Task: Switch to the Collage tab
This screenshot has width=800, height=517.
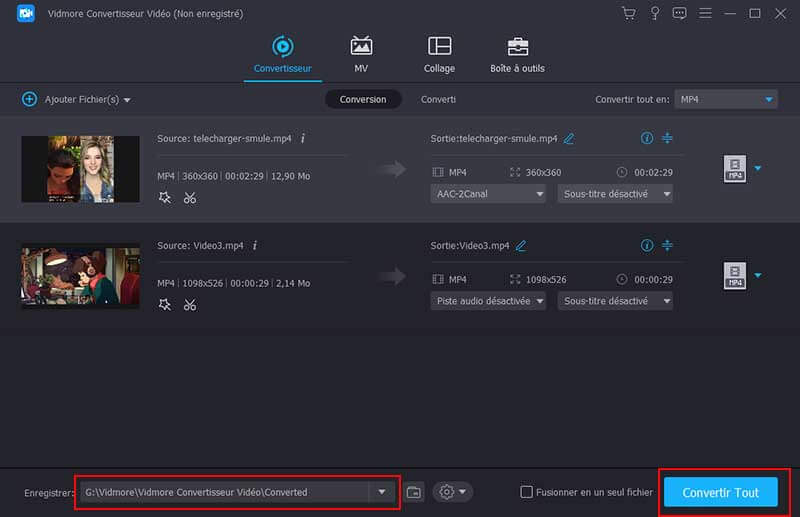Action: [x=439, y=55]
